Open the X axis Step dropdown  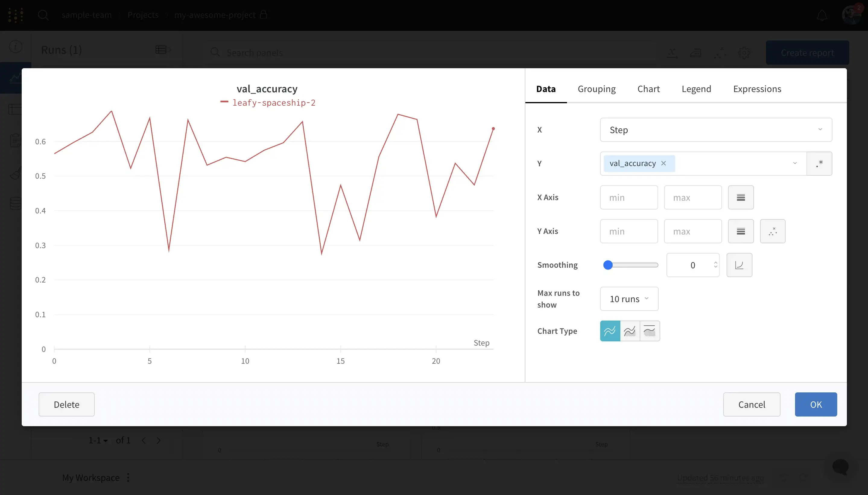(x=716, y=130)
